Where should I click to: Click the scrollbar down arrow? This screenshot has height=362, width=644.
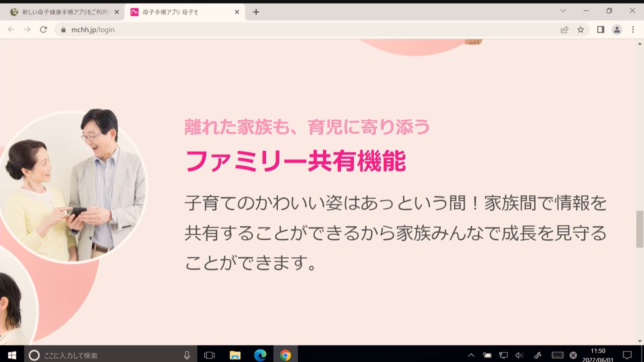tap(640, 341)
